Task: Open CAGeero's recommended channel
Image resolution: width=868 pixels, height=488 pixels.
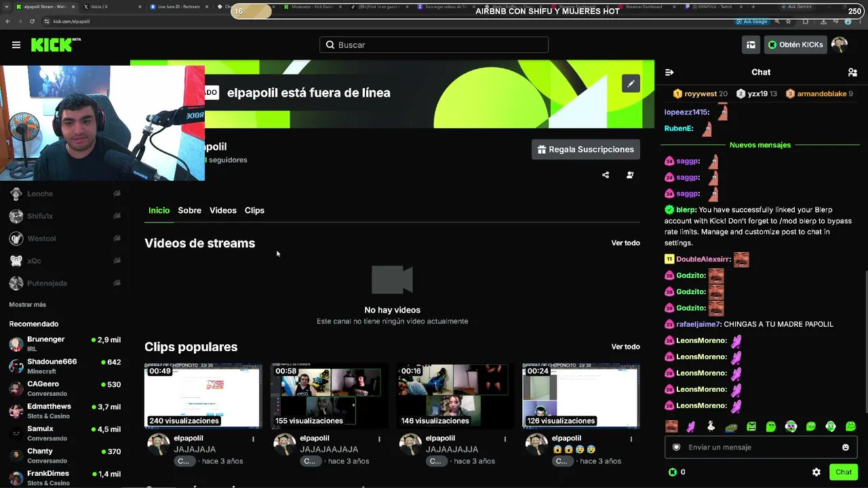Action: [65, 388]
